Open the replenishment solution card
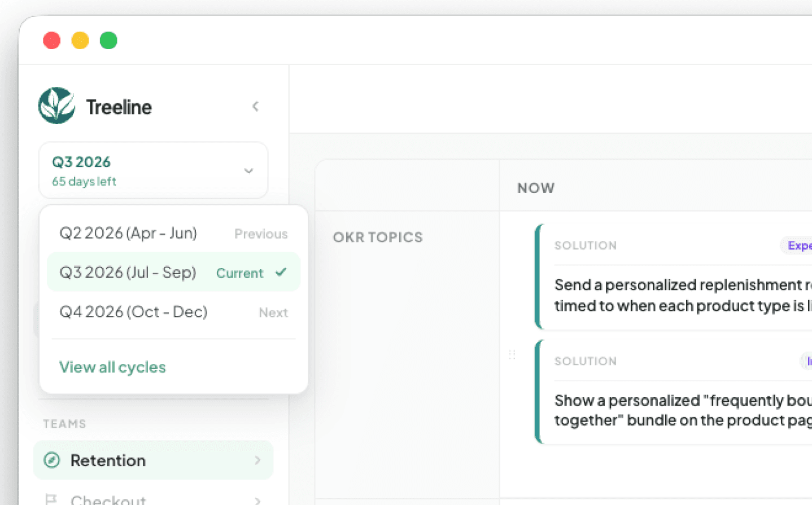812x505 pixels. click(673, 276)
